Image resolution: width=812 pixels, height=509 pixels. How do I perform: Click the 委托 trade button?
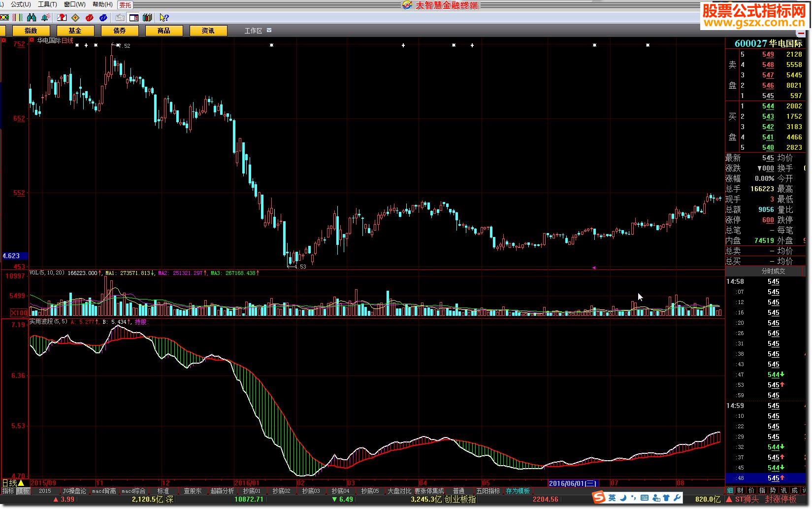[126, 5]
